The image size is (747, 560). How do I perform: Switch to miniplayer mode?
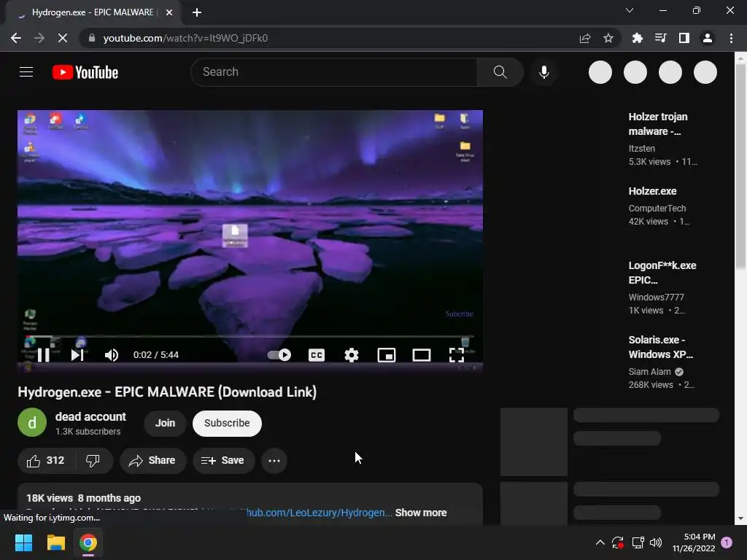click(387, 355)
